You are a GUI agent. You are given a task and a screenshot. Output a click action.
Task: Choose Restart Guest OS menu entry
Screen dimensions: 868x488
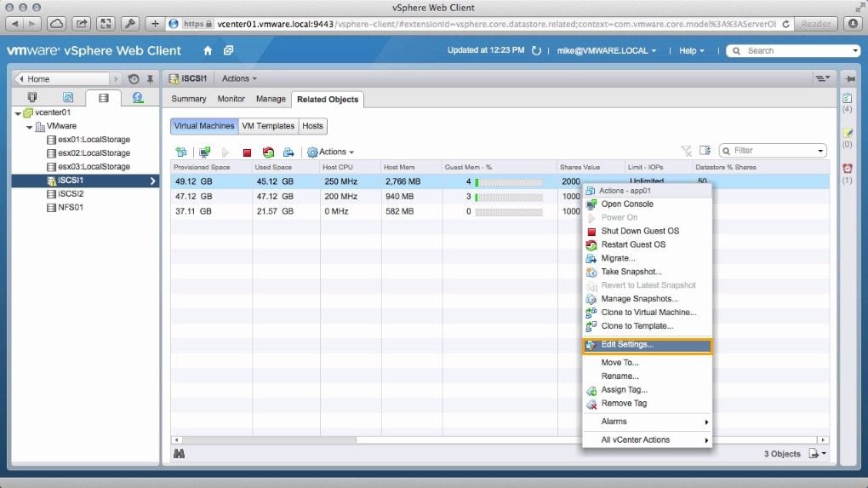647,244
